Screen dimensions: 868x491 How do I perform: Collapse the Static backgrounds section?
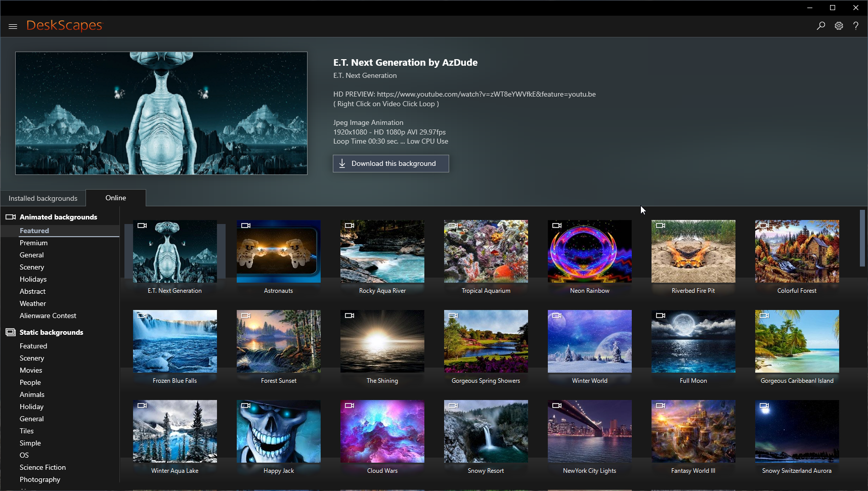point(51,332)
